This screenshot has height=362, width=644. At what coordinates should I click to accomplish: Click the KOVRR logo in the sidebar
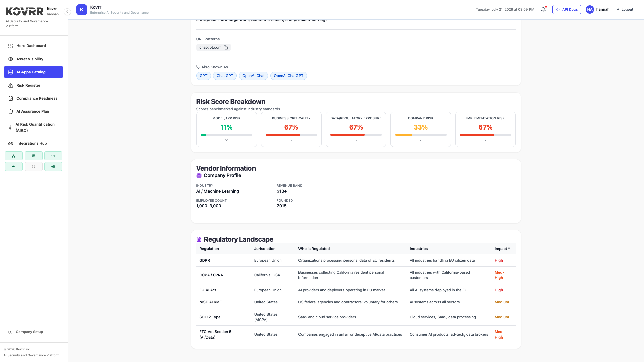25,12
